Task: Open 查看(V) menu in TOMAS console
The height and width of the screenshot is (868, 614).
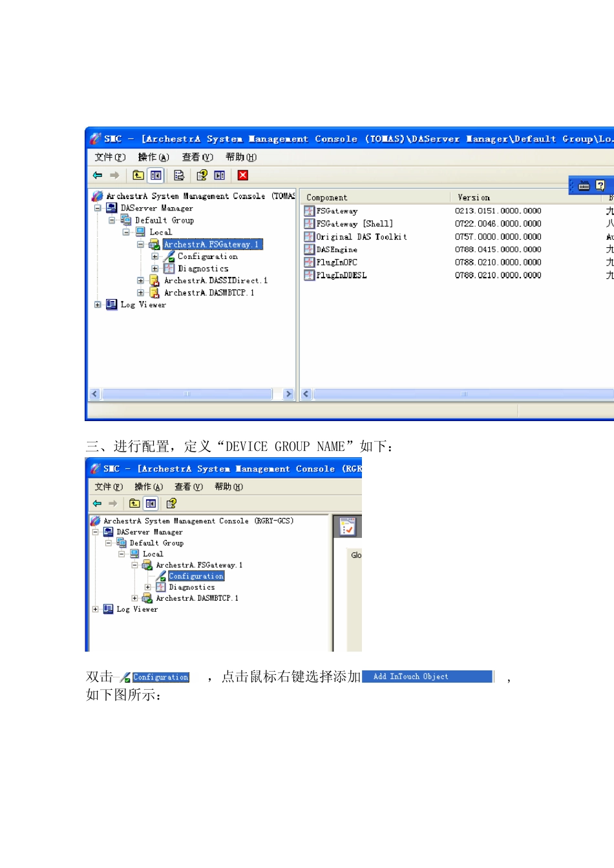Action: coord(197,157)
